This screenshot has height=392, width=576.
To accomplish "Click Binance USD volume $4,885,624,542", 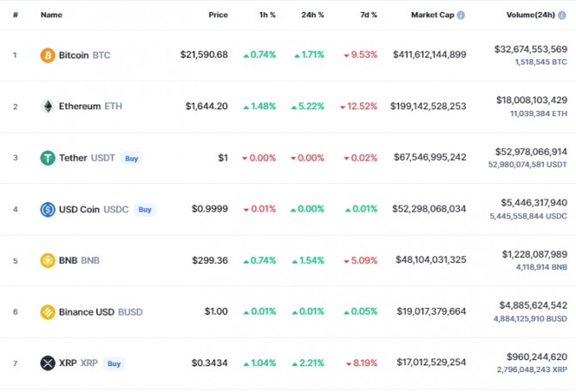I will (533, 305).
